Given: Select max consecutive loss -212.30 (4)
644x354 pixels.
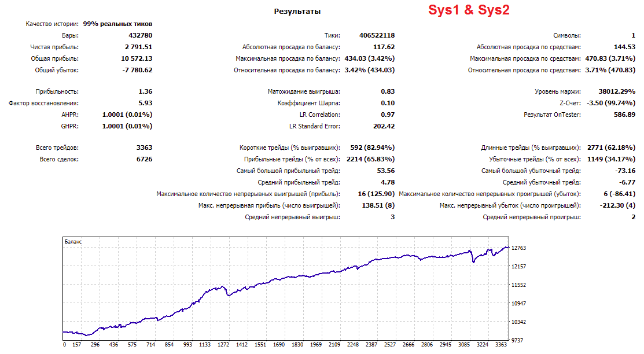Looking at the screenshot, I should click(618, 205).
